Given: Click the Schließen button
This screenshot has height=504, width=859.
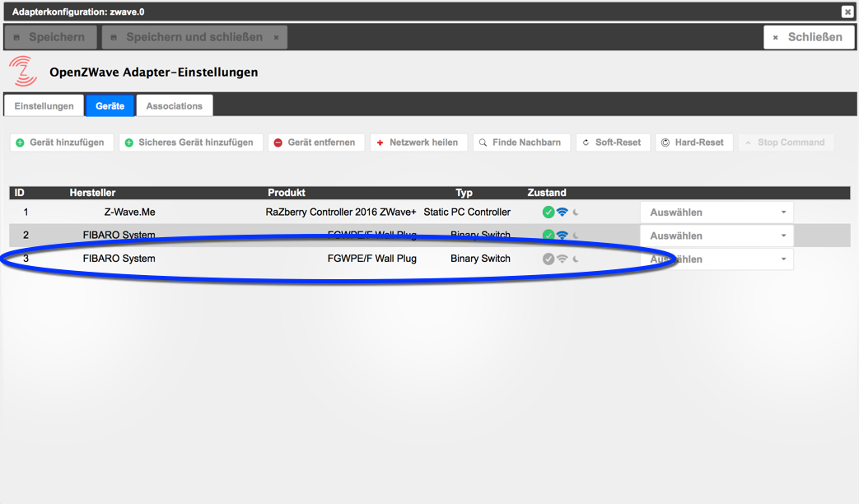Looking at the screenshot, I should pos(809,37).
